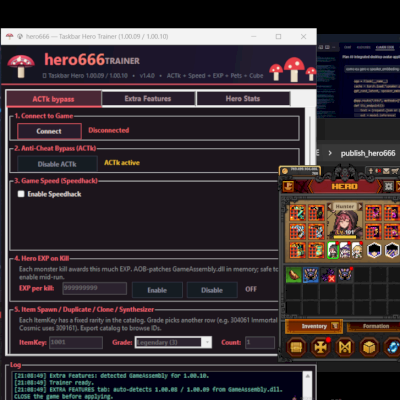Maximize the hero666 trainer window

(278, 36)
